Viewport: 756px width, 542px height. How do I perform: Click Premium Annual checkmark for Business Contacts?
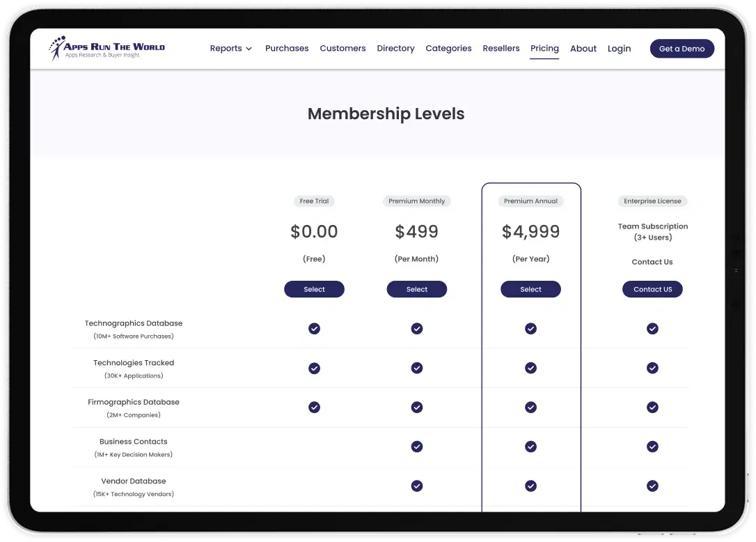click(x=531, y=447)
